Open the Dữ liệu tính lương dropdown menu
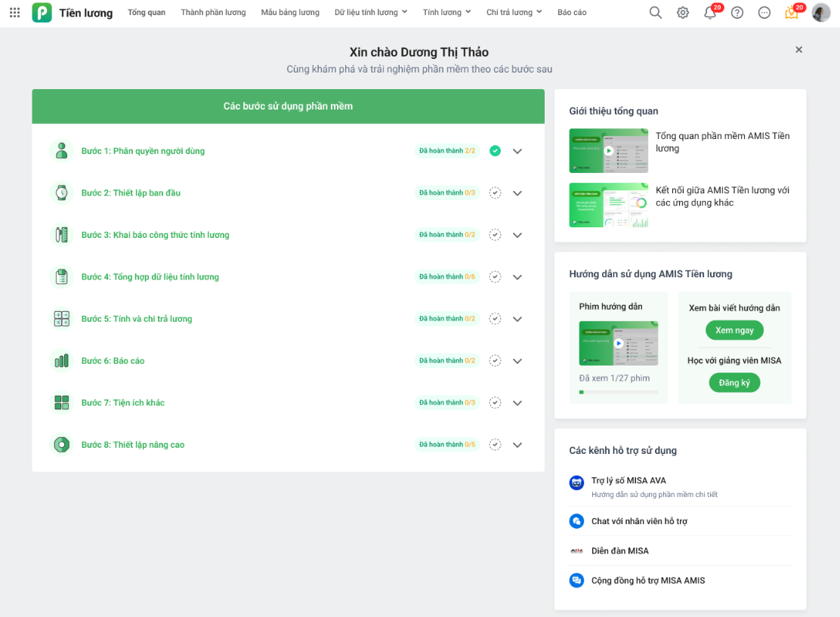Screen dimensions: 840x617 click(371, 12)
